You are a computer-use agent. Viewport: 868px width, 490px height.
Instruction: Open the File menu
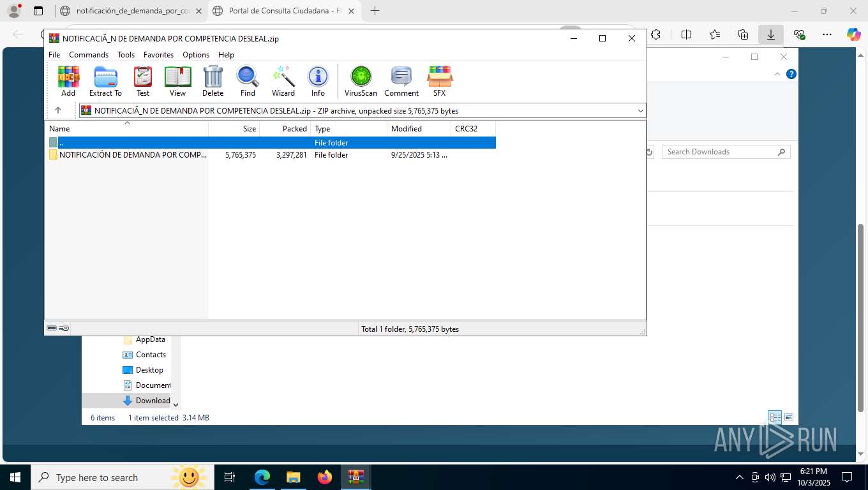point(54,55)
